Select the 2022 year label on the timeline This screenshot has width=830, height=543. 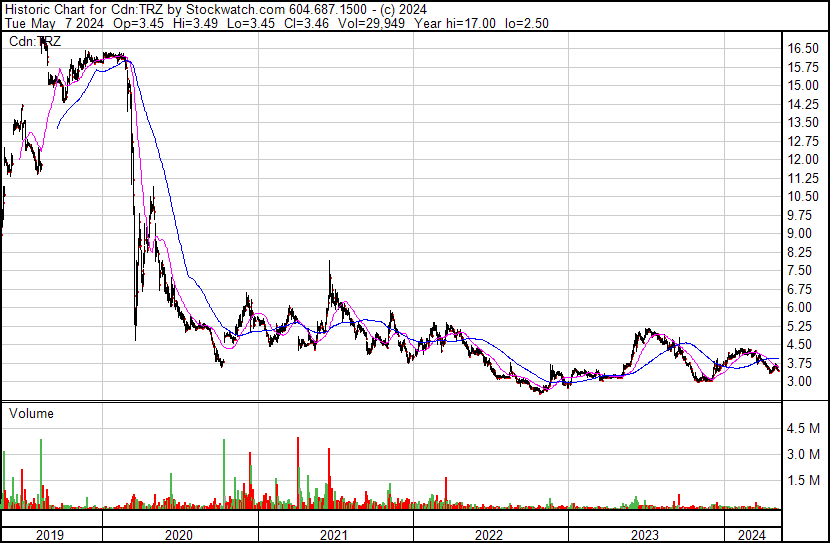click(489, 535)
